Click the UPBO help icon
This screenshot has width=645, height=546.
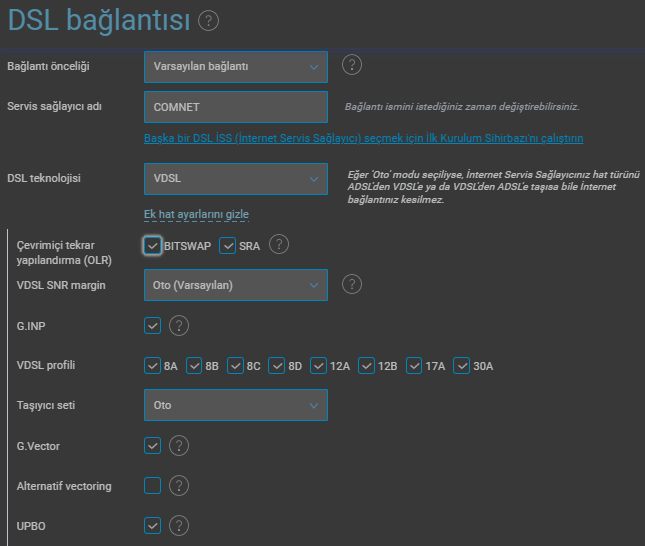179,525
